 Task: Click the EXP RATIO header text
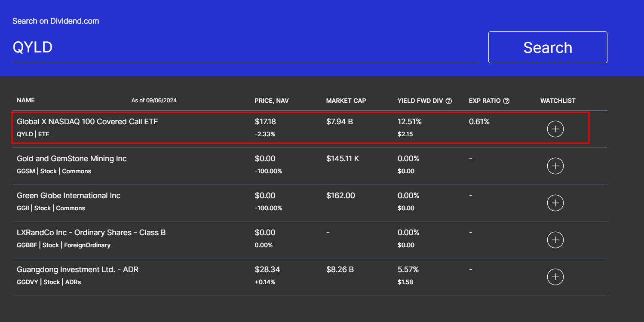tap(485, 101)
